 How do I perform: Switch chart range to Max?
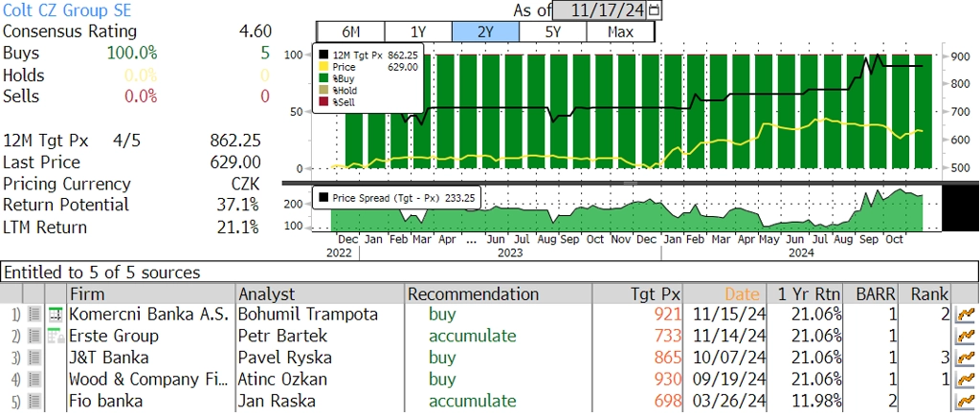pyautogui.click(x=620, y=32)
